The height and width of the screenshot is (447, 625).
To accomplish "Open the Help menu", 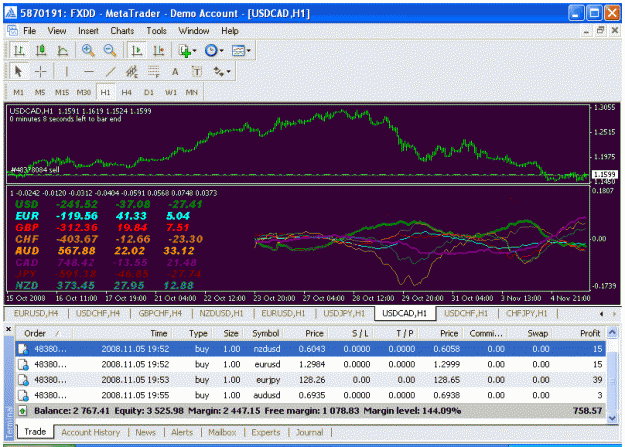I will [x=230, y=31].
